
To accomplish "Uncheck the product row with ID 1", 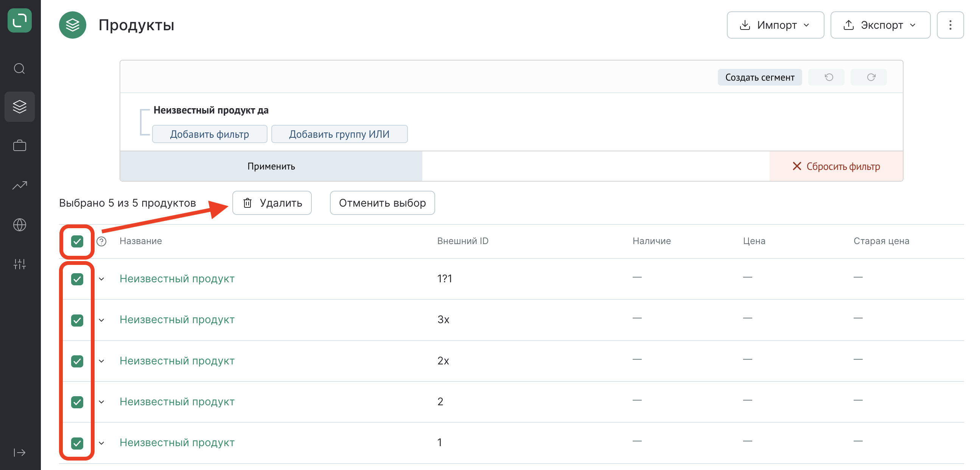I will (77, 444).
